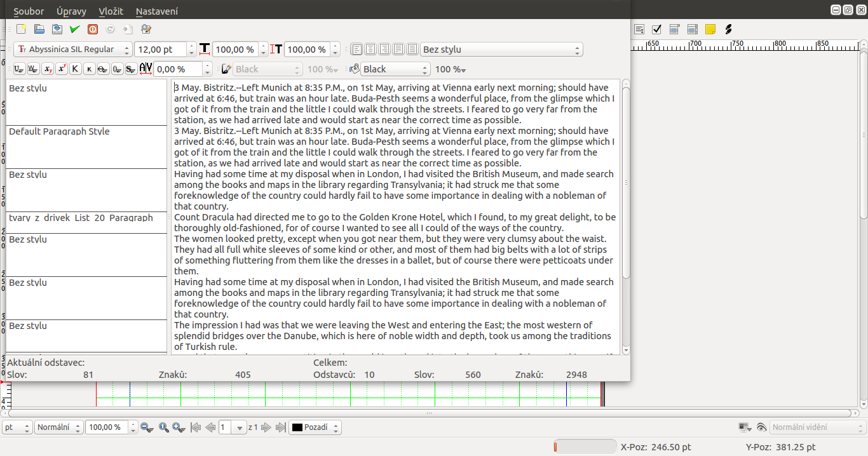Open the Vložit menu

pos(111,11)
